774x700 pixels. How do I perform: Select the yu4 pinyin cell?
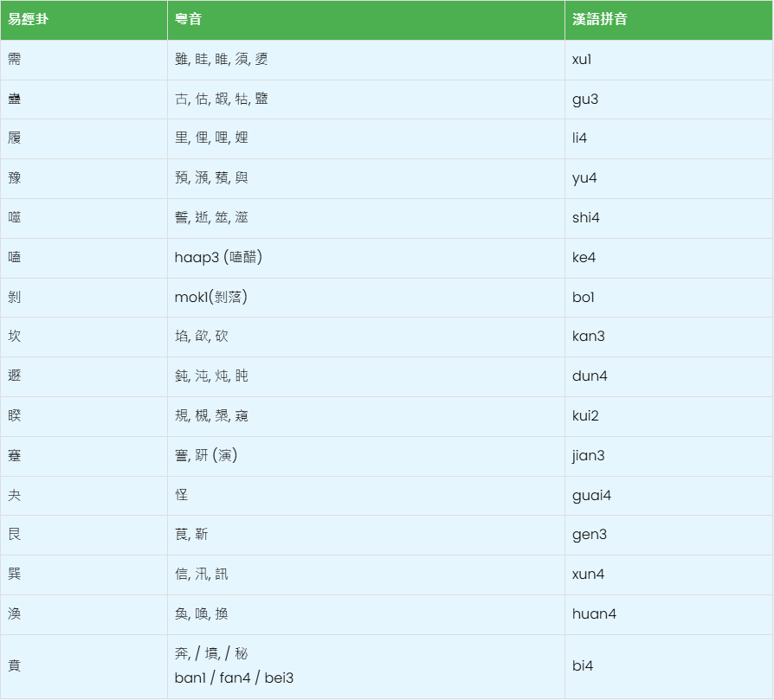pos(669,178)
